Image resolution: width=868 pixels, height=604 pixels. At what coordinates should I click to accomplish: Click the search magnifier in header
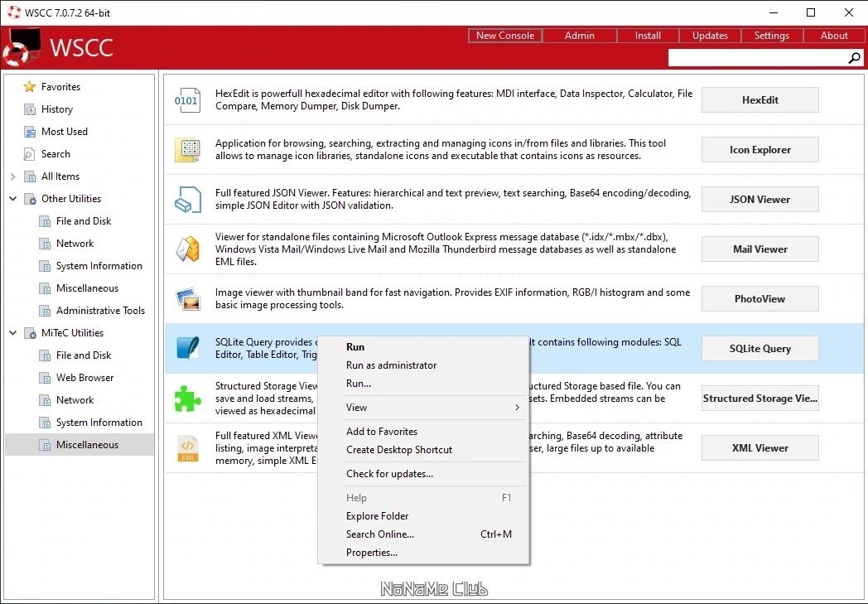(854, 57)
